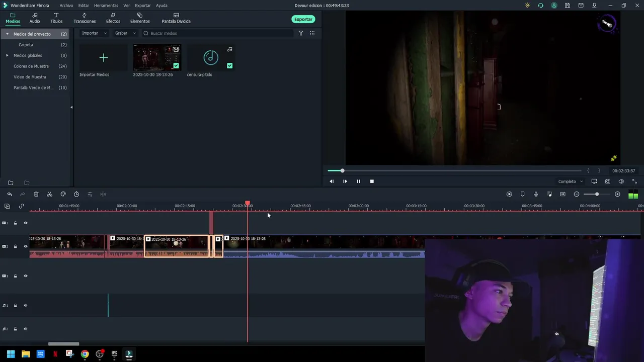The height and width of the screenshot is (362, 644).
Task: Hide video track 3 with eye icon
Action: point(26,223)
